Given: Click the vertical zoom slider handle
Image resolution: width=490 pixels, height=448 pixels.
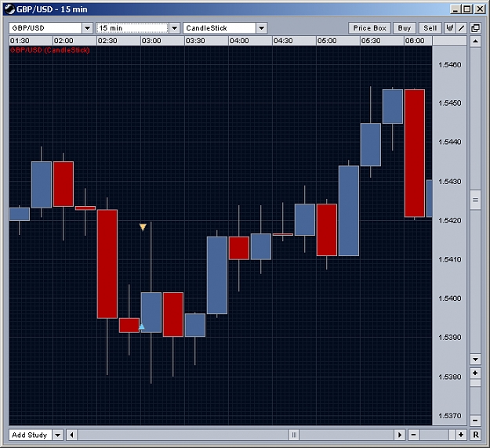Looking at the screenshot, I should tap(475, 383).
